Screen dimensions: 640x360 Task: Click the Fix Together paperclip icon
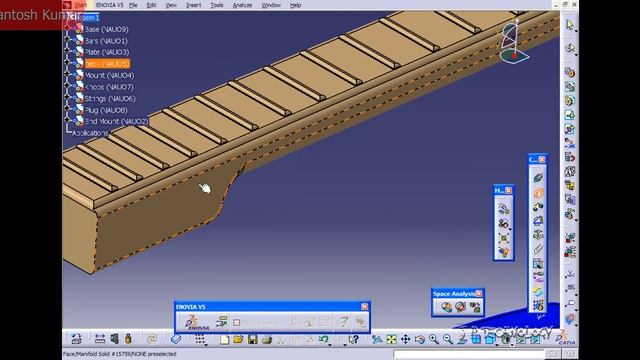pos(538,249)
